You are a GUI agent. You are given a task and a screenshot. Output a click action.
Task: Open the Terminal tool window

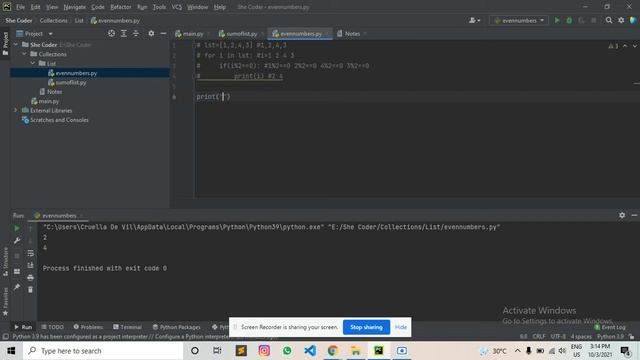click(127, 327)
